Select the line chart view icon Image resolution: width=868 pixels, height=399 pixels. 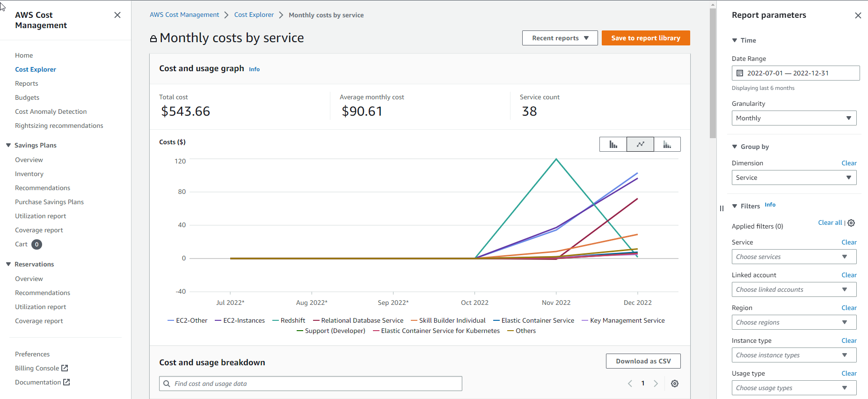(x=640, y=144)
